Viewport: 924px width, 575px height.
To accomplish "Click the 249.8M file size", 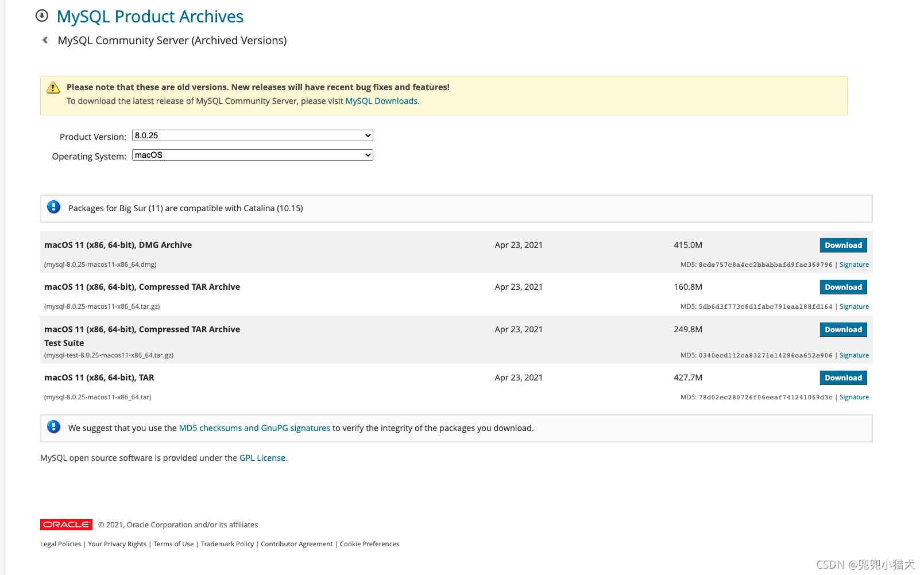I will 688,329.
